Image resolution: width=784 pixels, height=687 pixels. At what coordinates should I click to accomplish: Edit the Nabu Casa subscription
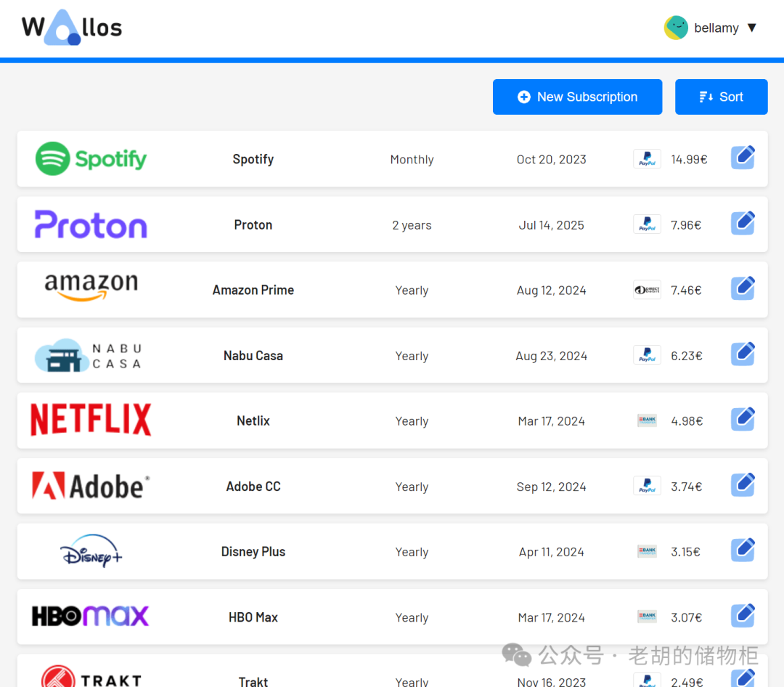click(x=743, y=354)
